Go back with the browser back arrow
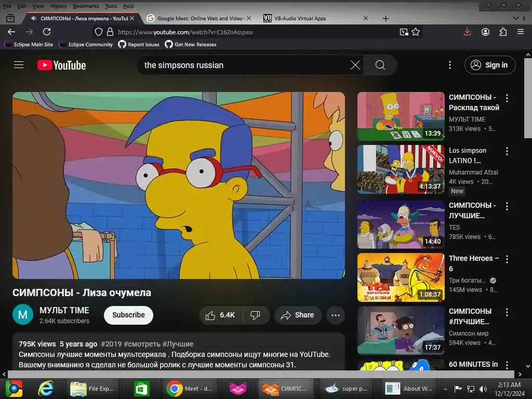The height and width of the screenshot is (399, 532). (11, 32)
